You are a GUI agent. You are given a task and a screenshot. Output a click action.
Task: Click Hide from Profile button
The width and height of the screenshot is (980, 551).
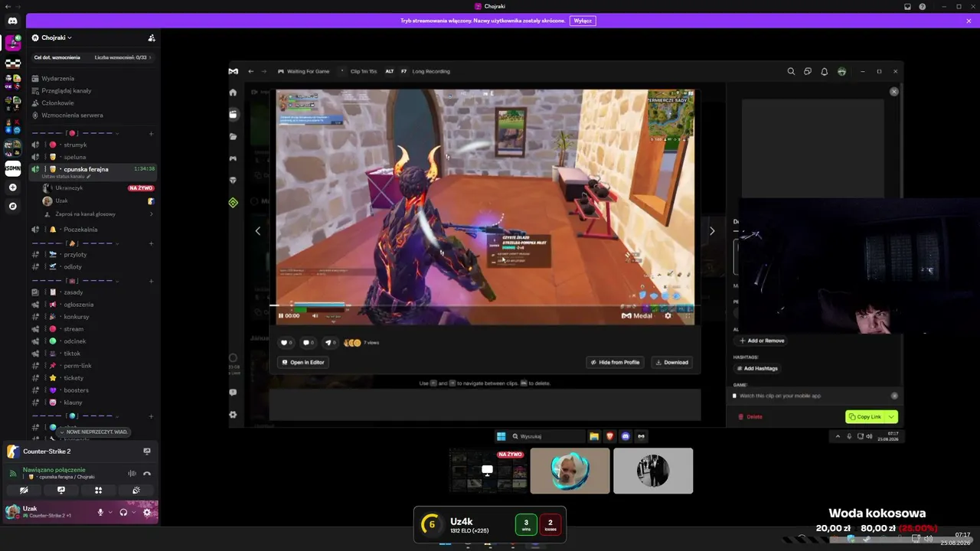[616, 362]
